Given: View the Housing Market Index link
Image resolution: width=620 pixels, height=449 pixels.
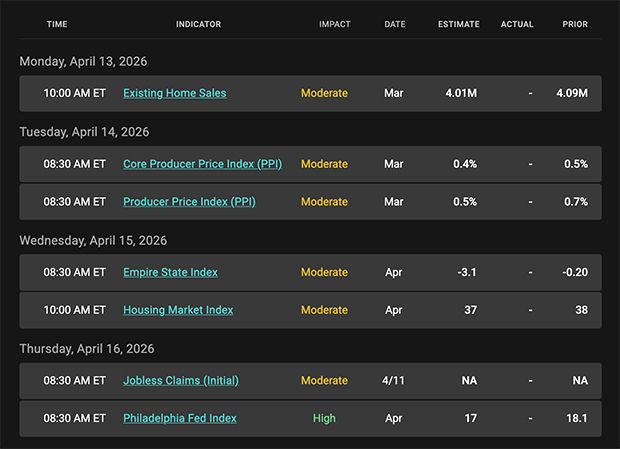Looking at the screenshot, I should point(178,310).
